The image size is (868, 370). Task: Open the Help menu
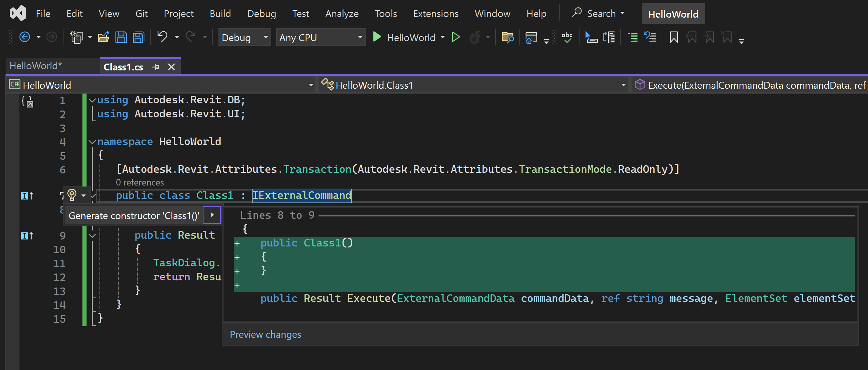click(x=536, y=13)
